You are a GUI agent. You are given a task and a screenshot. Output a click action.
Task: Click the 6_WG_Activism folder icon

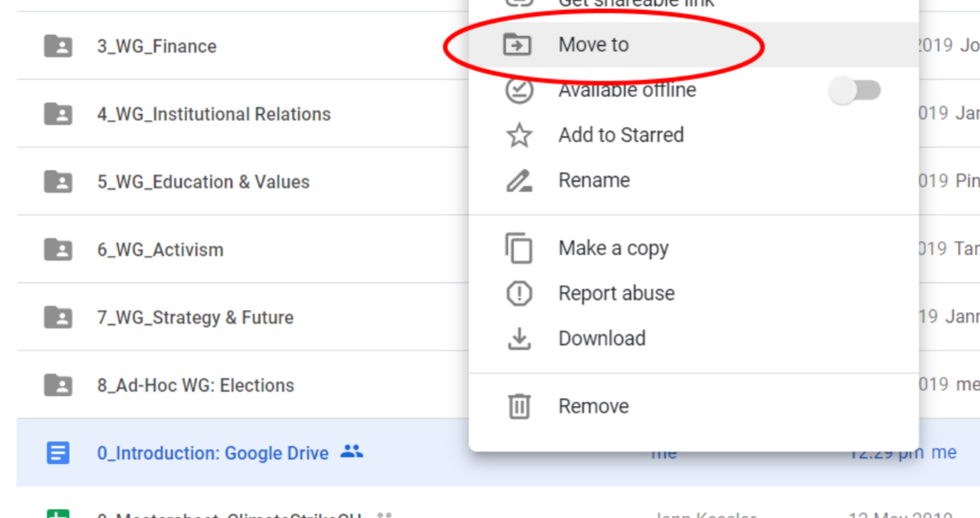[x=58, y=249]
